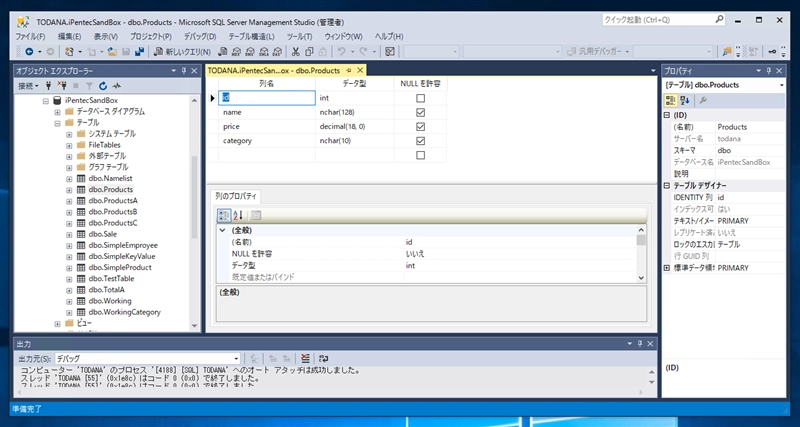Open the テーブル構造(L) menu

click(x=251, y=37)
